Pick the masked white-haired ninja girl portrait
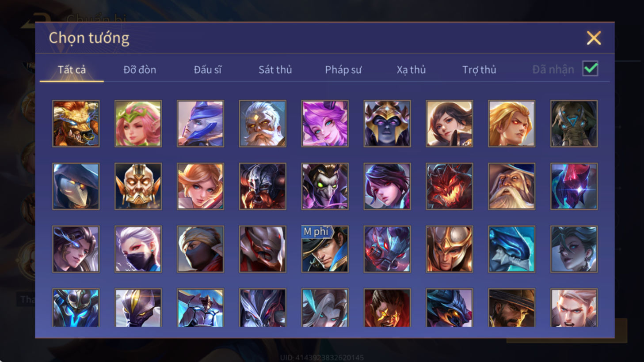Image resolution: width=644 pixels, height=362 pixels. (x=138, y=249)
